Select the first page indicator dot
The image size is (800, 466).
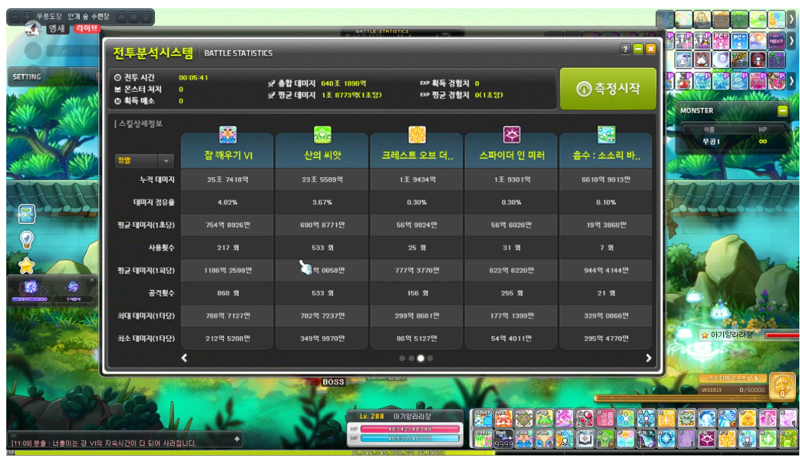402,358
